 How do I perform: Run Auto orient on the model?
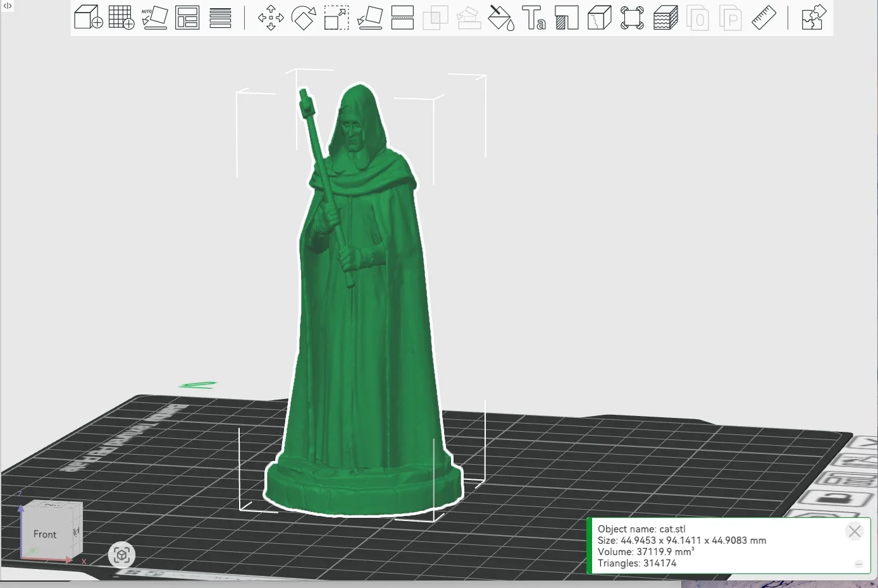tap(154, 18)
